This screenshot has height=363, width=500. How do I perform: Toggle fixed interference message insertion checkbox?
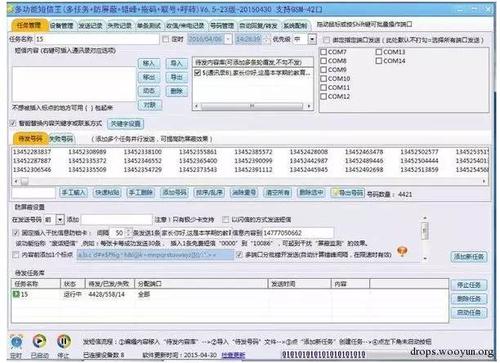coord(16,232)
